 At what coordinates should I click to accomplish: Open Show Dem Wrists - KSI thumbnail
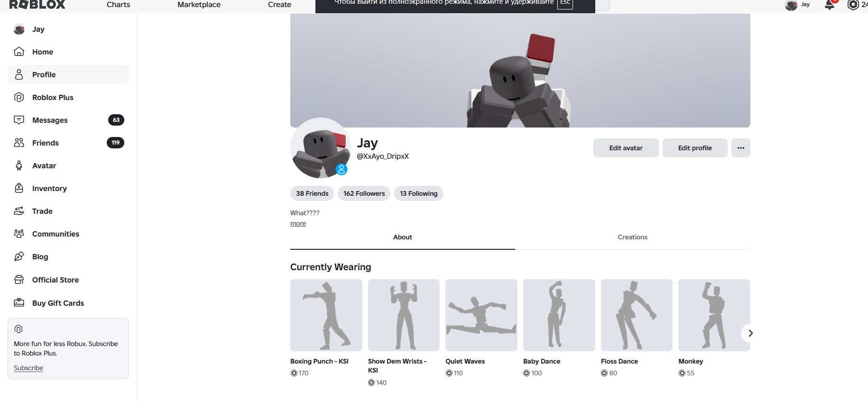(404, 315)
